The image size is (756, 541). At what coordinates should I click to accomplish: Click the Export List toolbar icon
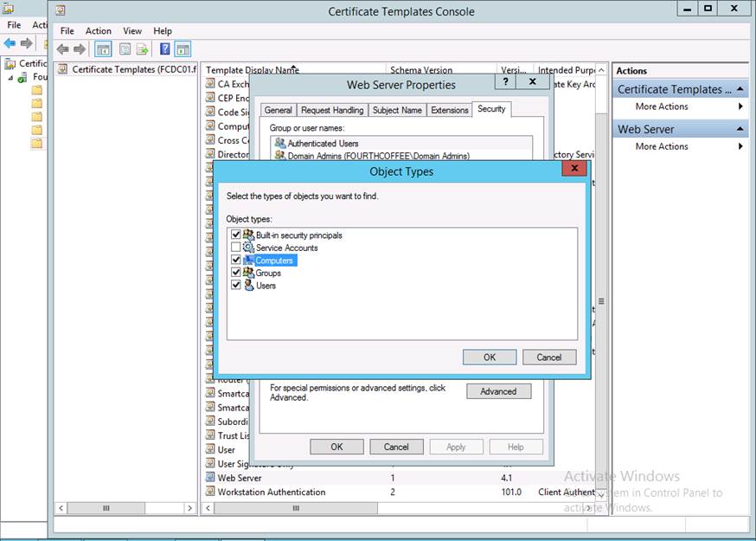(142, 49)
